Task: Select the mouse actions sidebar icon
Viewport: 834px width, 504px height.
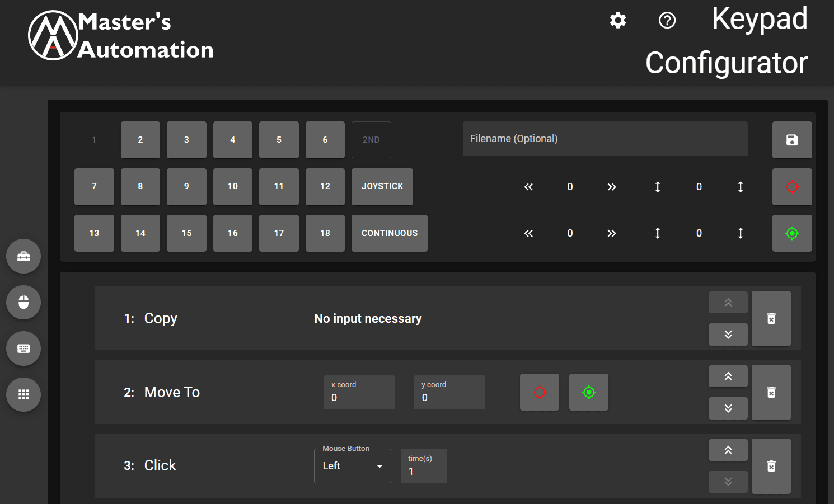Action: (23, 302)
